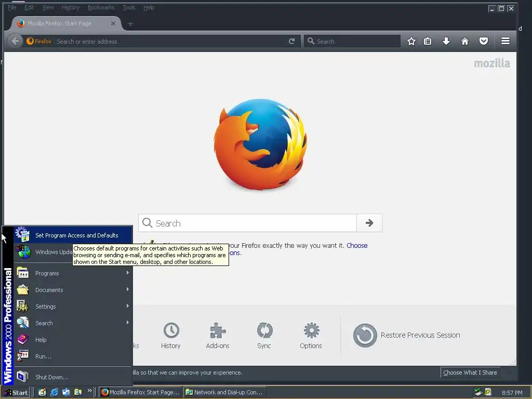Focus the address bar field
Image resolution: width=532 pixels, height=399 pixels.
169,42
